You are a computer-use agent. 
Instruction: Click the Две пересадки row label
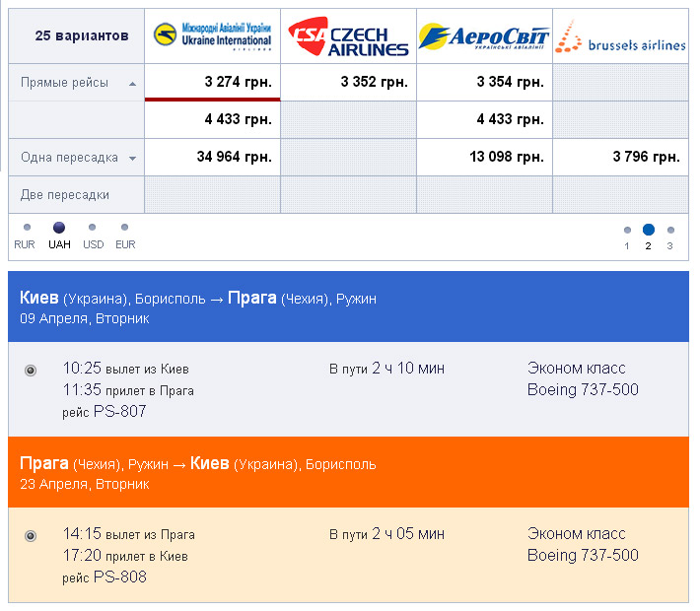click(x=65, y=194)
